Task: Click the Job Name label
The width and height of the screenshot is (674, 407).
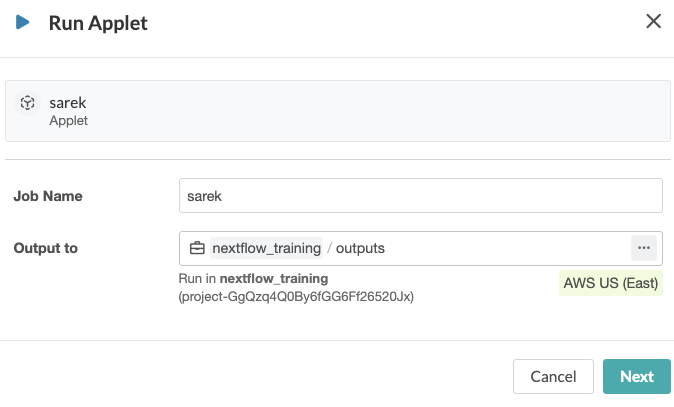Action: click(x=48, y=196)
